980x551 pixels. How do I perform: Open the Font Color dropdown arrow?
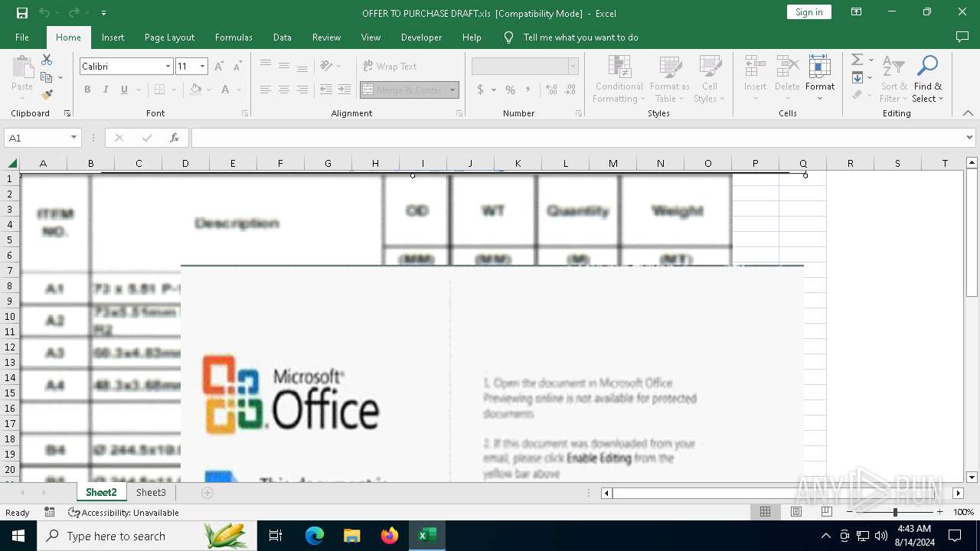[238, 90]
